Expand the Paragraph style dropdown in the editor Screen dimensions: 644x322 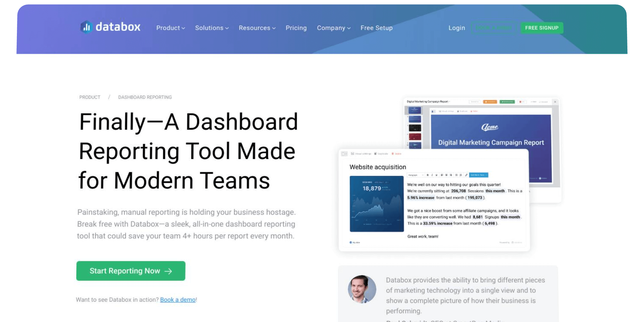click(416, 175)
